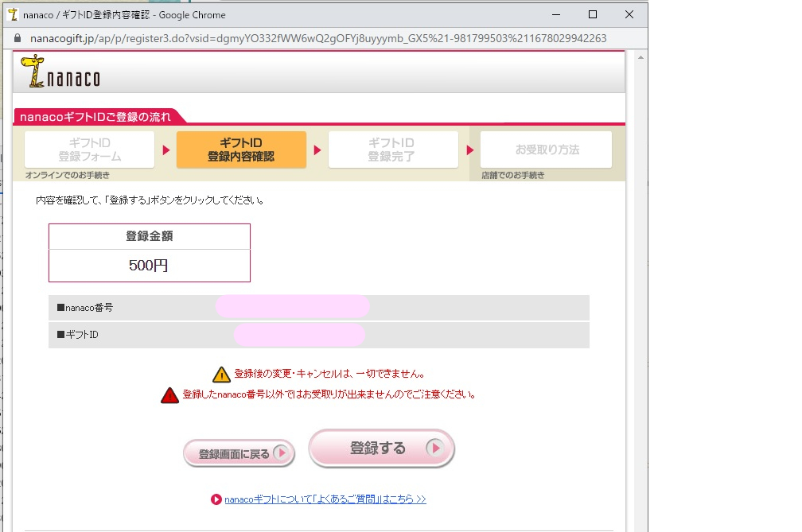Screen dimensions: 802x532
Task: Select the お受取り方法 step
Action: coord(546,150)
